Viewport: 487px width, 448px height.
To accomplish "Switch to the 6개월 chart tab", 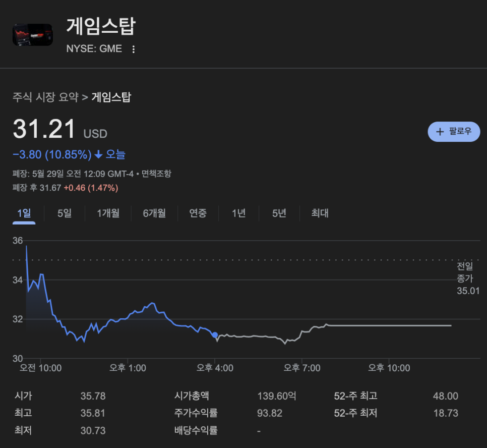I will [x=154, y=213].
